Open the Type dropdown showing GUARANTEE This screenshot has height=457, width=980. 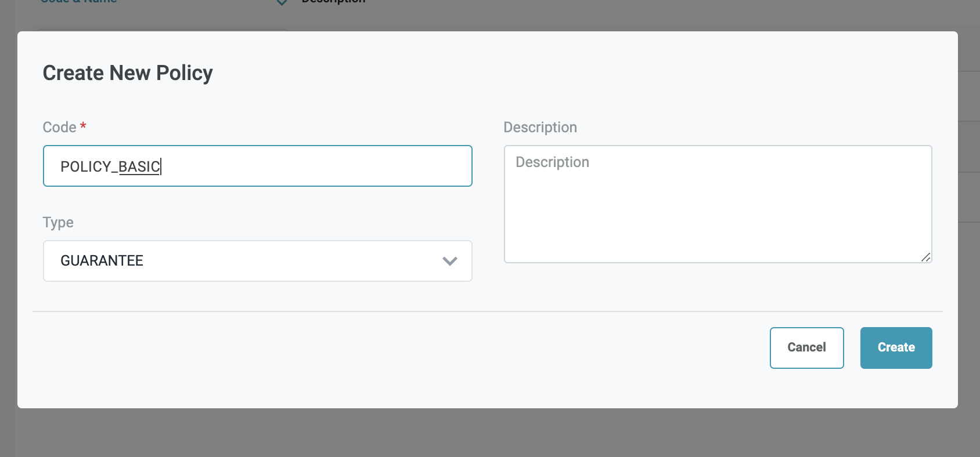257,261
